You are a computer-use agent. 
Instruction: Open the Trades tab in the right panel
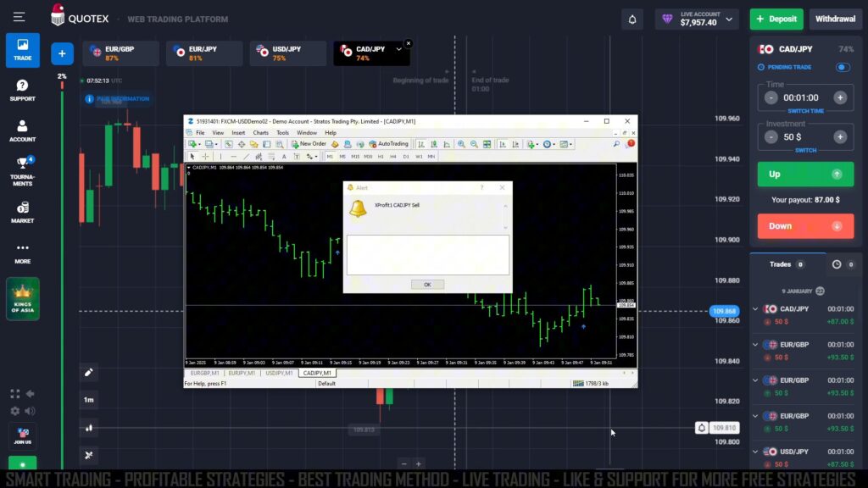pyautogui.click(x=787, y=264)
